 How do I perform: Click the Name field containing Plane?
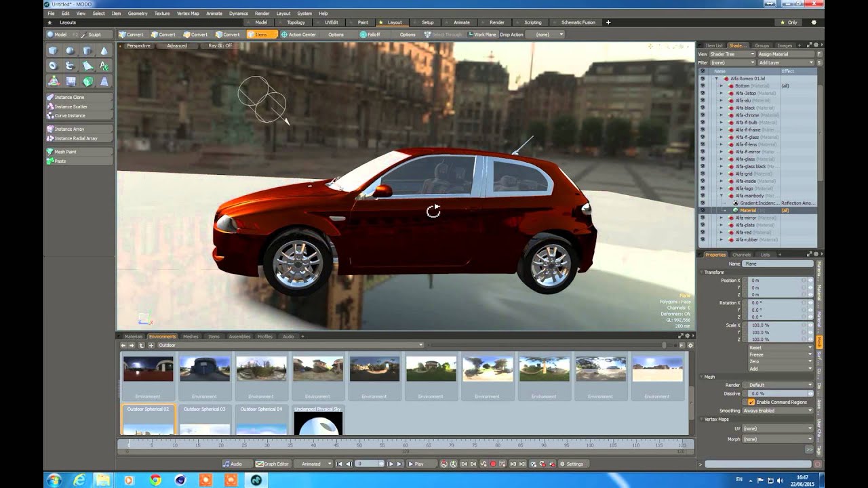coord(777,264)
